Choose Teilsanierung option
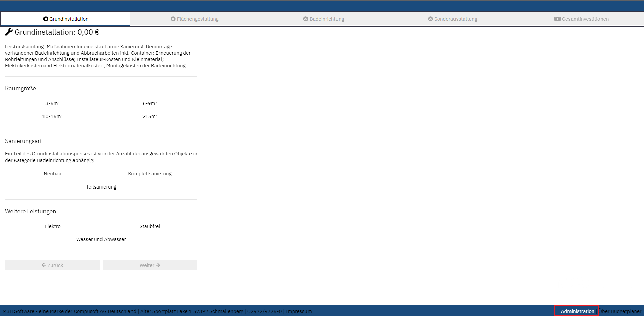 click(x=101, y=187)
